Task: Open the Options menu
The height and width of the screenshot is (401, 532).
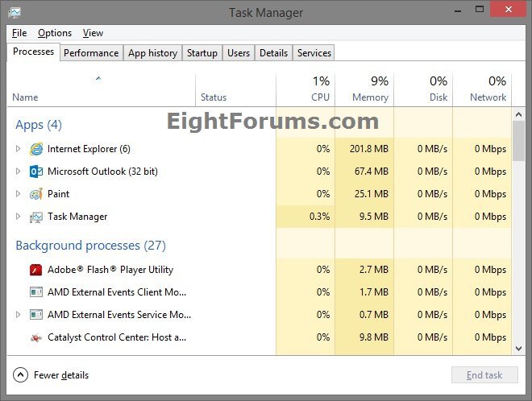Action: tap(55, 33)
